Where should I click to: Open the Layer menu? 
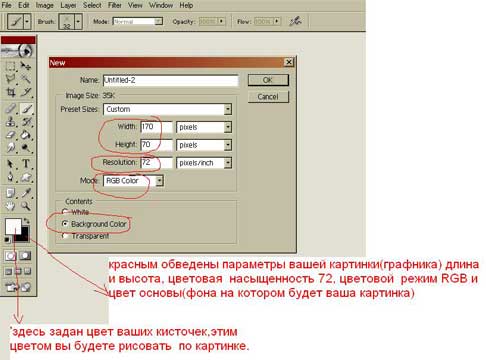(68, 5)
